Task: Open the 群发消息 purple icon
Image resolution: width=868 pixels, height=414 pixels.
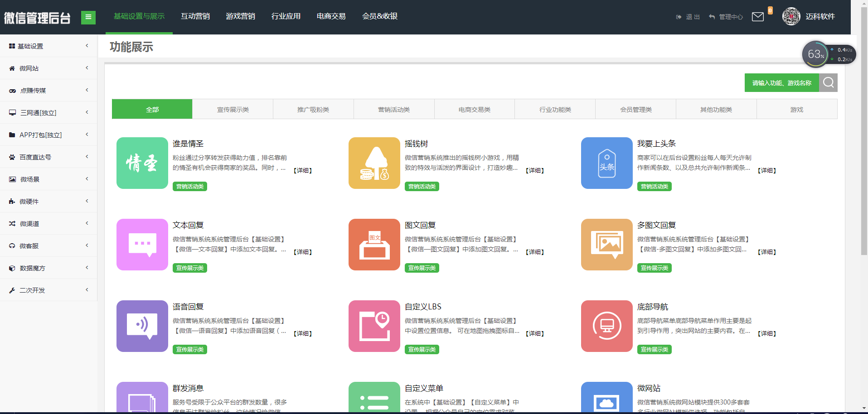Action: coord(142,397)
